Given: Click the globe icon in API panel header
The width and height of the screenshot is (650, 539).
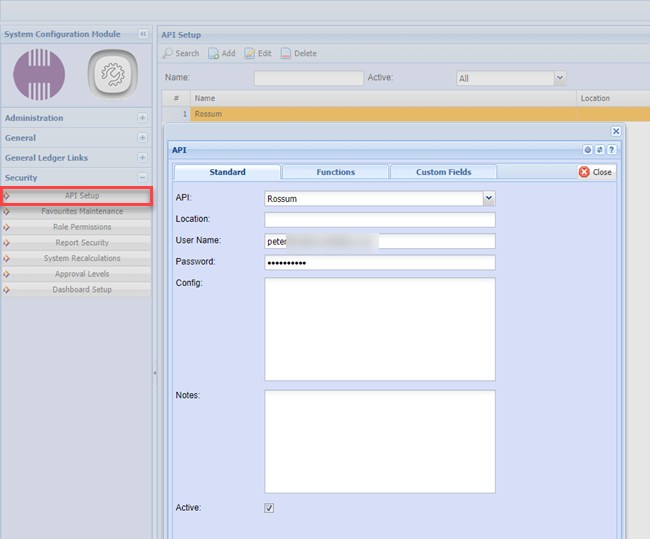Looking at the screenshot, I should click(x=589, y=149).
